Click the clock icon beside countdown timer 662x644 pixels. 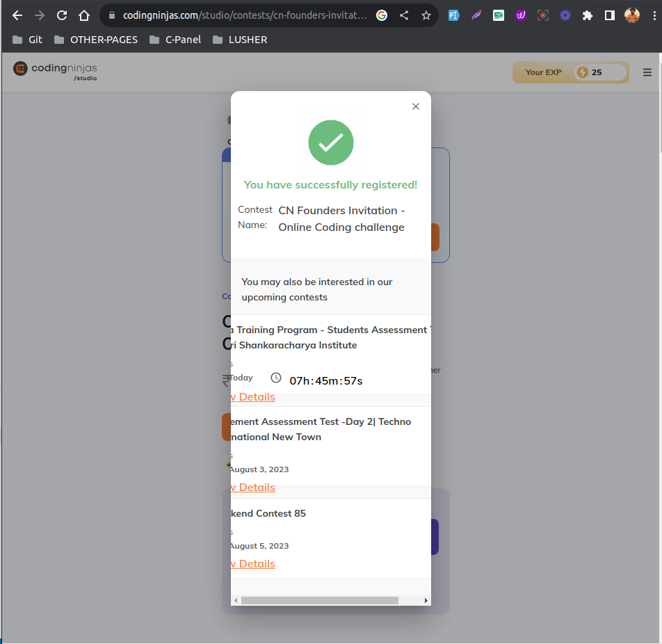[x=275, y=378]
